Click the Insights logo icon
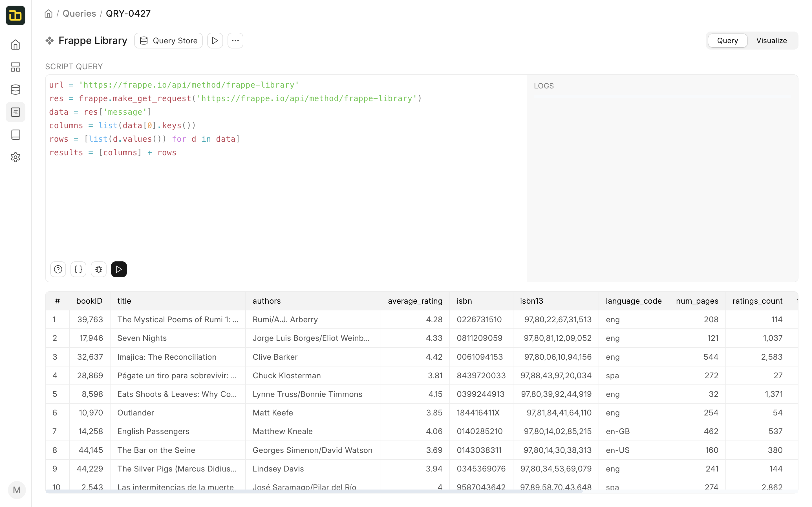Image resolution: width=812 pixels, height=507 pixels. (16, 15)
